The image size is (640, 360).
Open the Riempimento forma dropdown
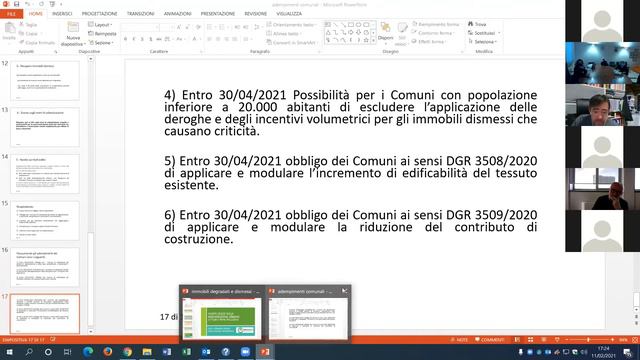[436, 24]
